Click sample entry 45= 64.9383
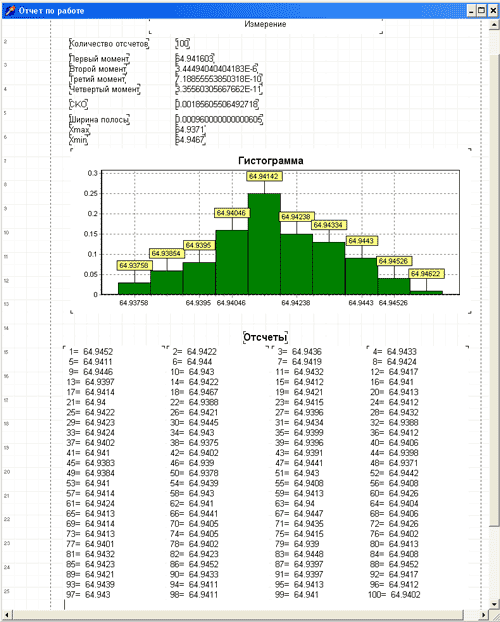 [90, 463]
